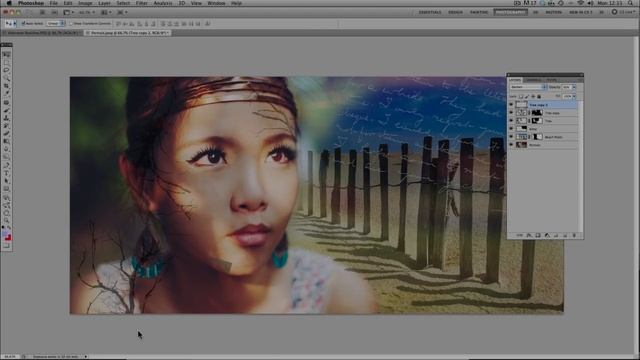The height and width of the screenshot is (360, 640).
Task: Click the Create new layer icon
Action: (x=565, y=236)
